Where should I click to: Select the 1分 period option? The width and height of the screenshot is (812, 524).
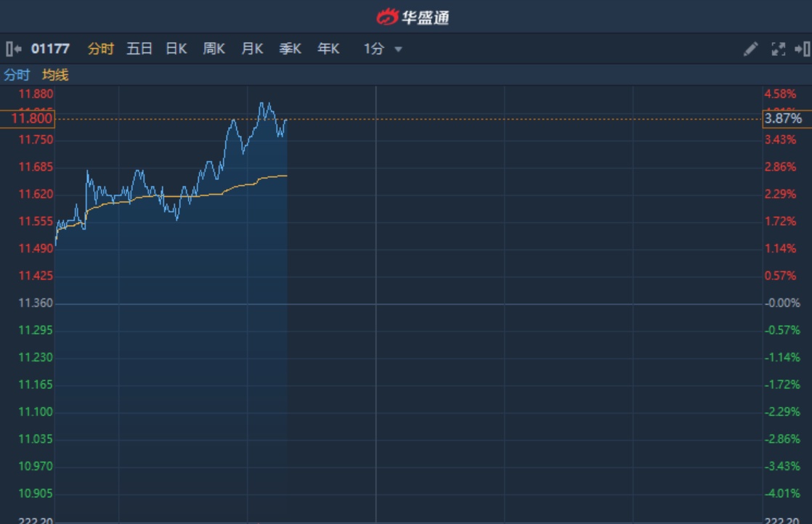[x=373, y=49]
